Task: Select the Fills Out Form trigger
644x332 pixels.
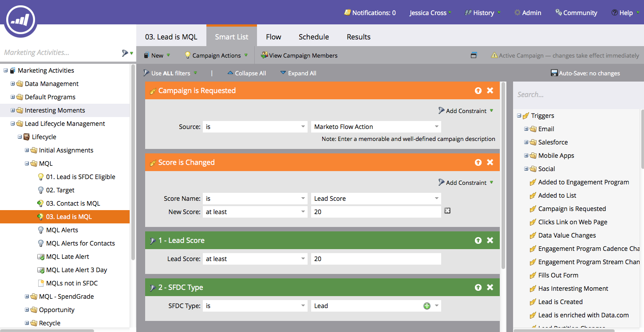Action: click(x=558, y=275)
